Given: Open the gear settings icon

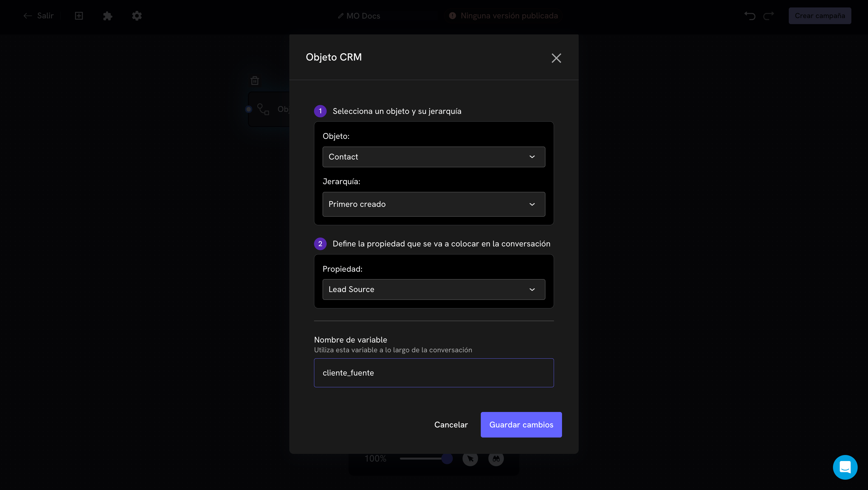Looking at the screenshot, I should [x=136, y=15].
